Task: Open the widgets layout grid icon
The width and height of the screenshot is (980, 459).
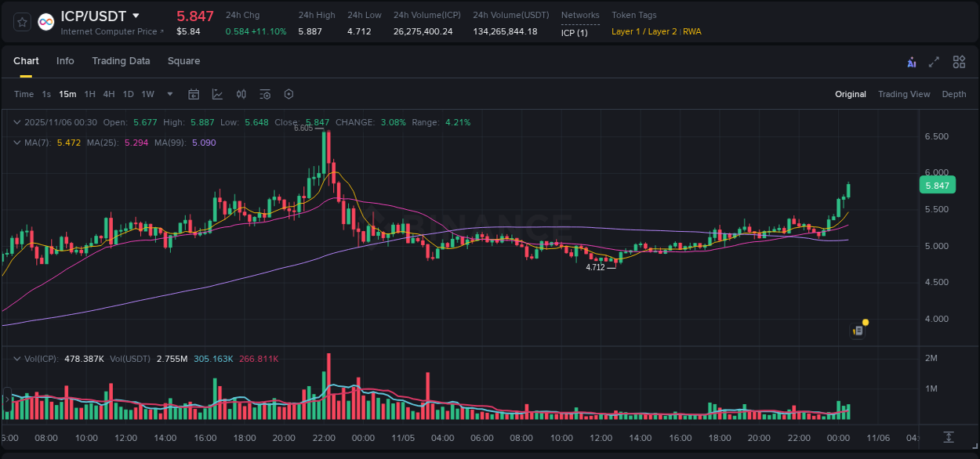Action: [959, 61]
